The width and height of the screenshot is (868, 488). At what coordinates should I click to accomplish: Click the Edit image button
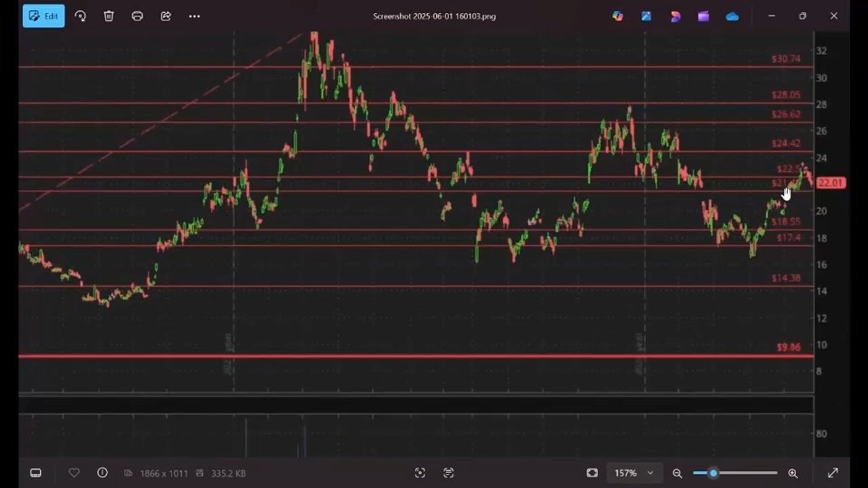click(x=43, y=16)
